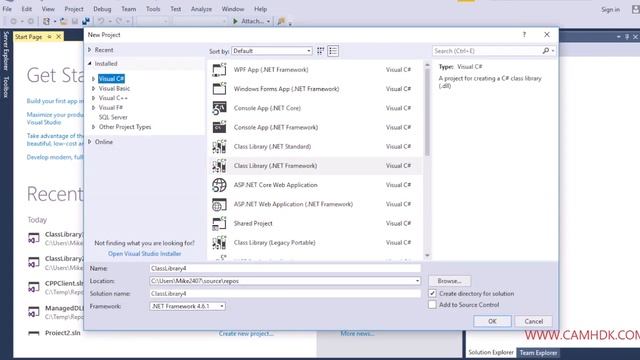Open CPPClient.sln recent solution icon
Screen dimensions: 640x360
tap(34, 287)
